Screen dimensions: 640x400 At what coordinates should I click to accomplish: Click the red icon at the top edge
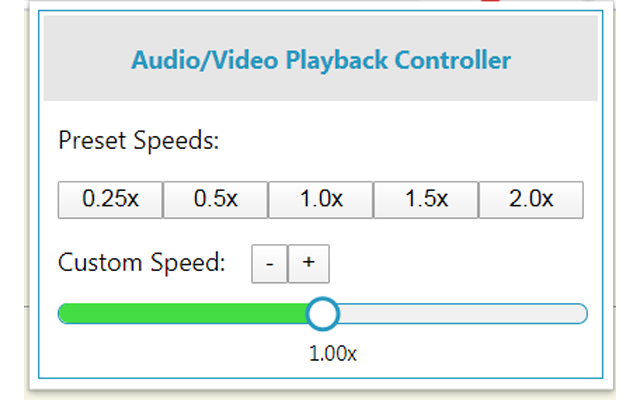490,2
